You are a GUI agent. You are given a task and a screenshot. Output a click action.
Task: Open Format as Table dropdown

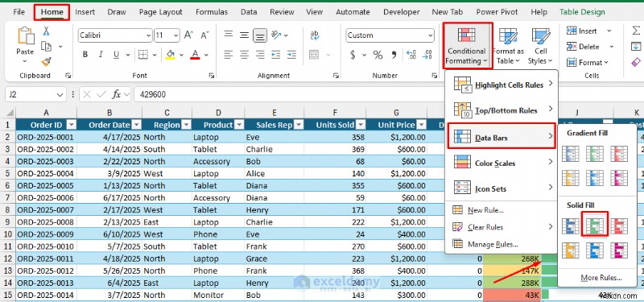click(508, 46)
